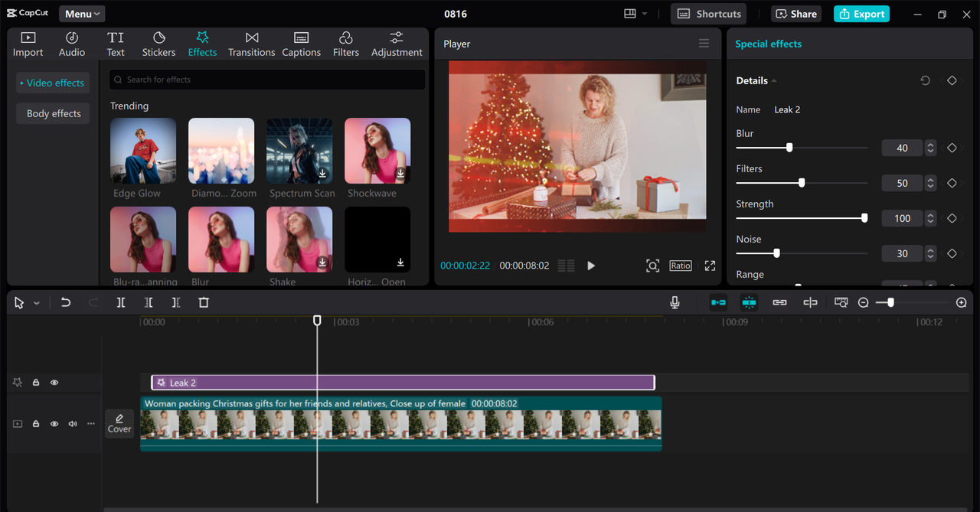Image resolution: width=980 pixels, height=512 pixels.
Task: Click the Filters value stepper arrows
Action: (930, 183)
